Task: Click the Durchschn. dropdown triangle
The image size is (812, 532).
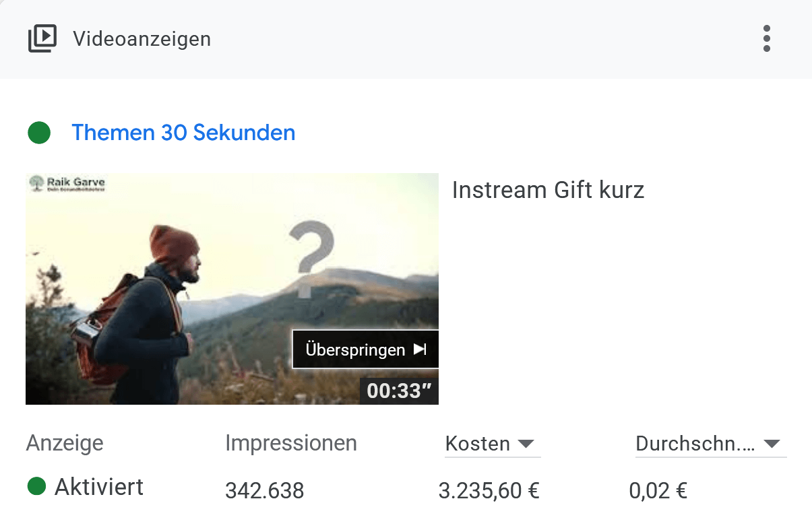Action: tap(772, 444)
